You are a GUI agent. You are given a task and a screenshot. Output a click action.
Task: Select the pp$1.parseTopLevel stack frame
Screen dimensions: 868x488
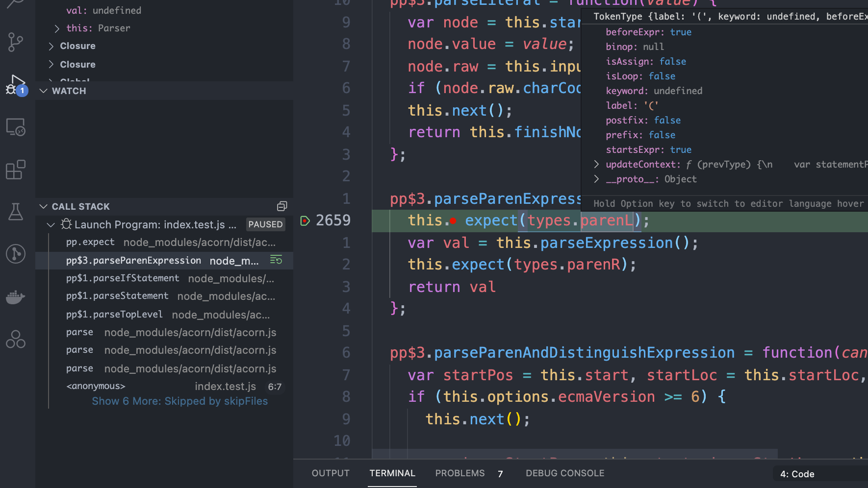[164, 314]
